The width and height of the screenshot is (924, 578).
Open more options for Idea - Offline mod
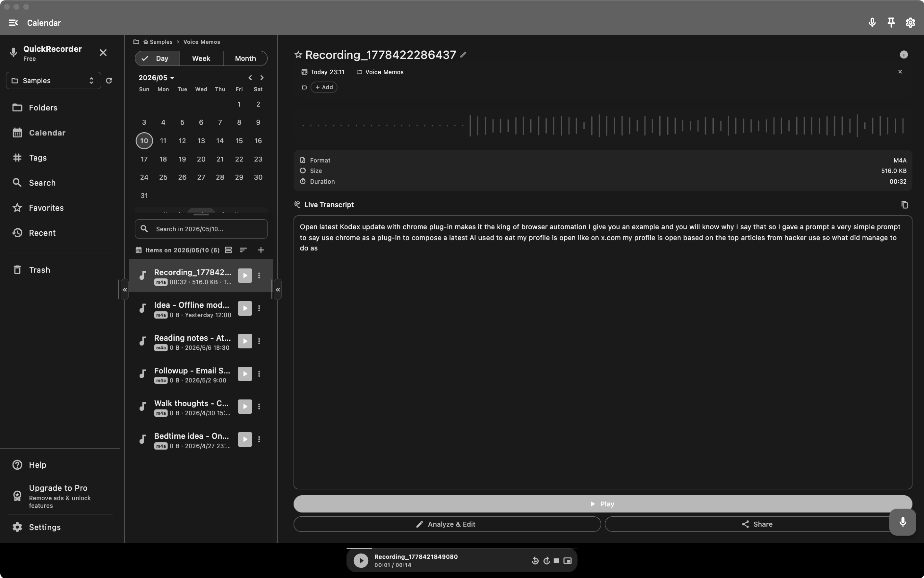(x=259, y=308)
